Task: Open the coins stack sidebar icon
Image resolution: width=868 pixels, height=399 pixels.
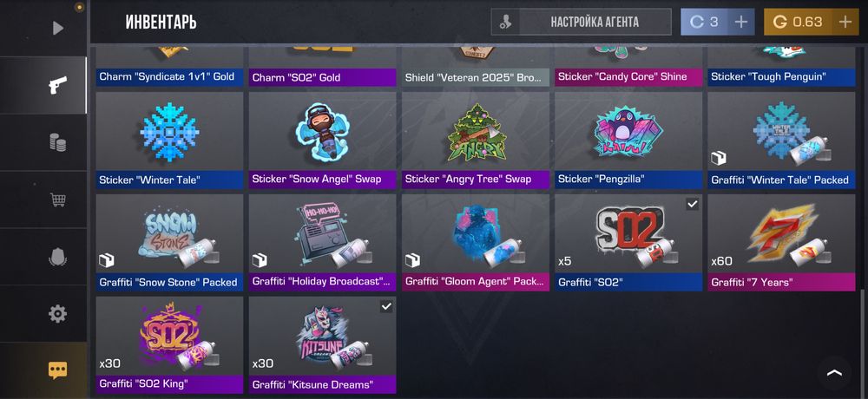Action: coord(57,143)
